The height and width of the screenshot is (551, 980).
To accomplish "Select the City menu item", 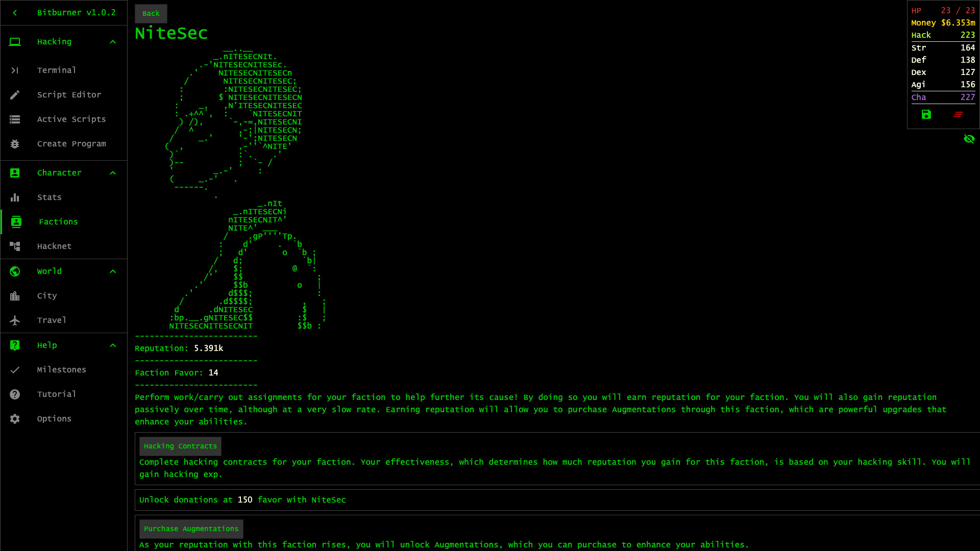I will click(47, 295).
